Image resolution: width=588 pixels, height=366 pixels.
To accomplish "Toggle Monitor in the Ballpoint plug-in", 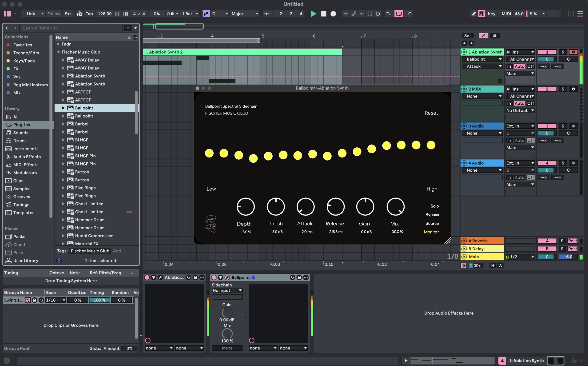I will click(431, 232).
